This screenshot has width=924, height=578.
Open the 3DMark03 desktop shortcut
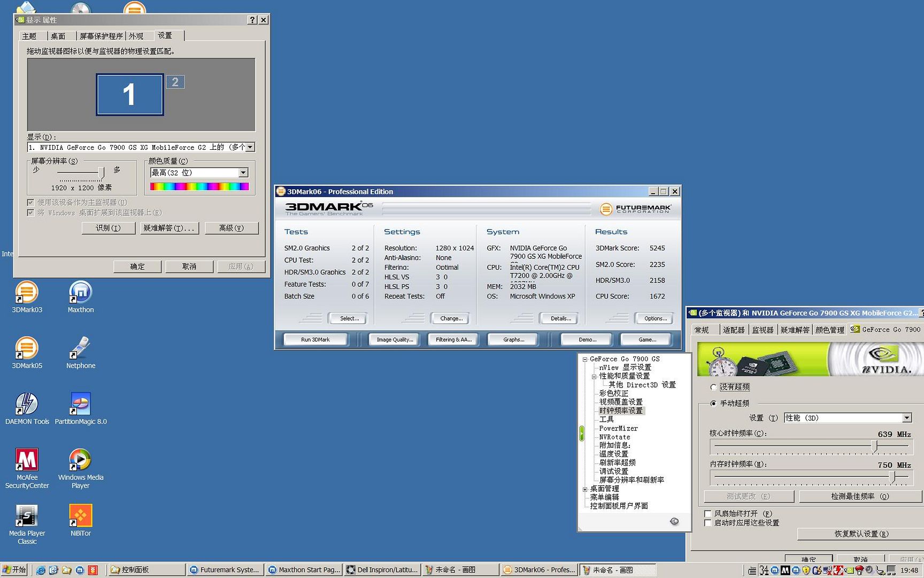[x=27, y=293]
